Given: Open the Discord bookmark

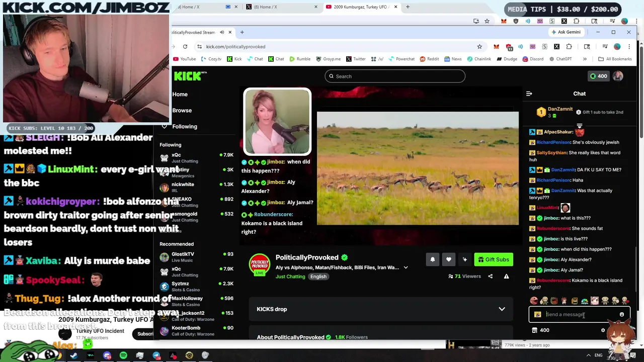Looking at the screenshot, I should click(x=533, y=59).
